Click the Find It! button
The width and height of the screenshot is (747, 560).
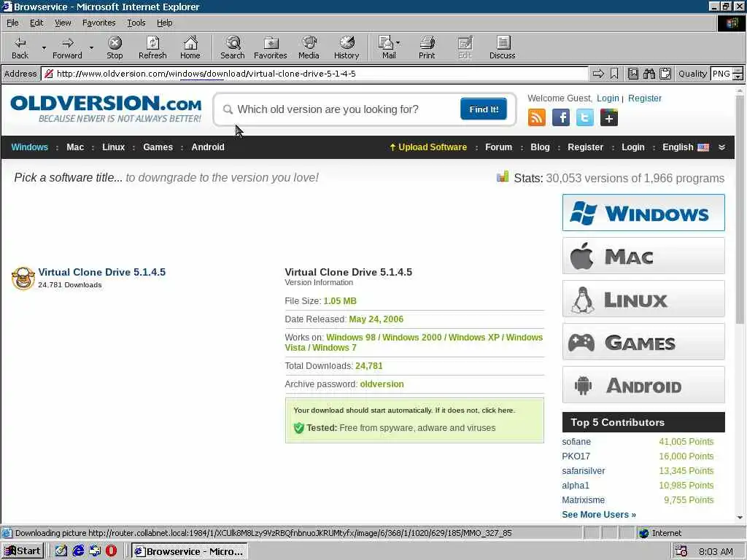pos(484,109)
